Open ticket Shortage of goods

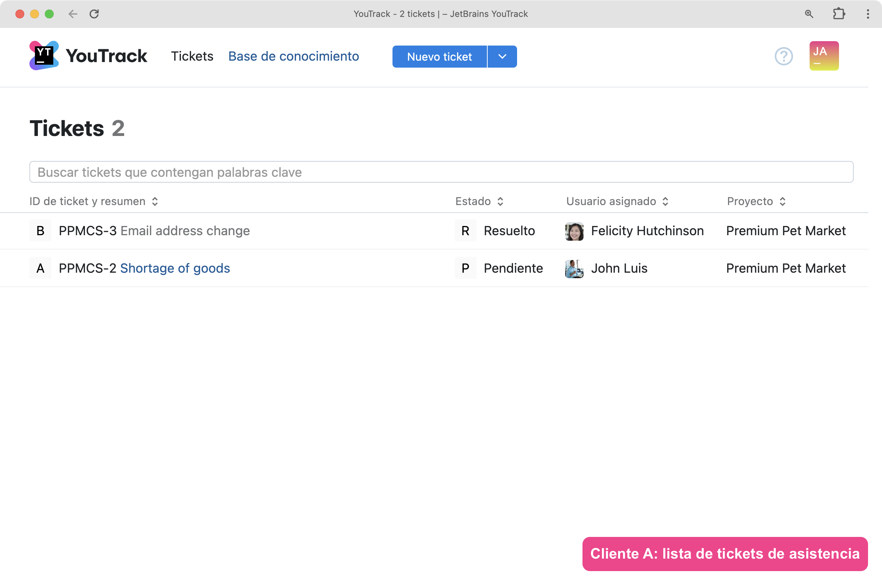coord(175,269)
